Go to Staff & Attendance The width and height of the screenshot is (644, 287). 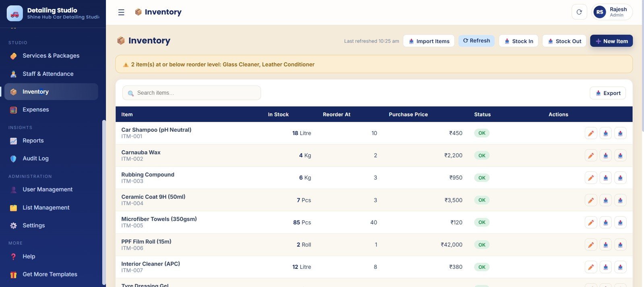pyautogui.click(x=51, y=74)
